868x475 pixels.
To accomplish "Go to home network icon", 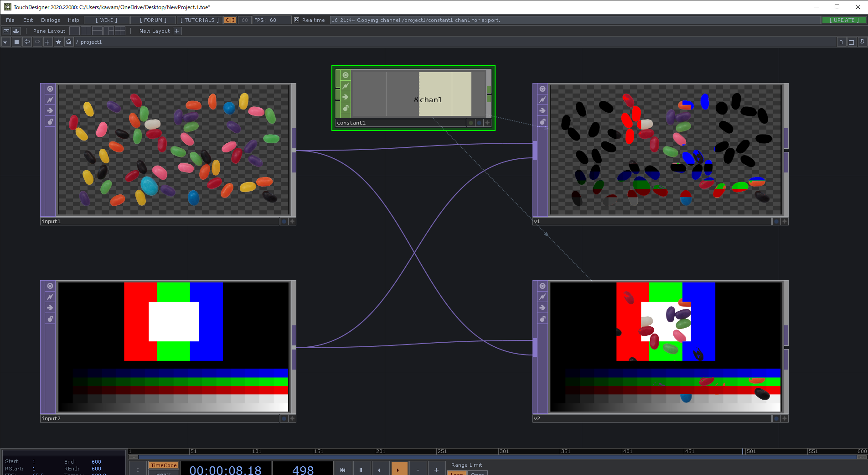I will click(69, 42).
